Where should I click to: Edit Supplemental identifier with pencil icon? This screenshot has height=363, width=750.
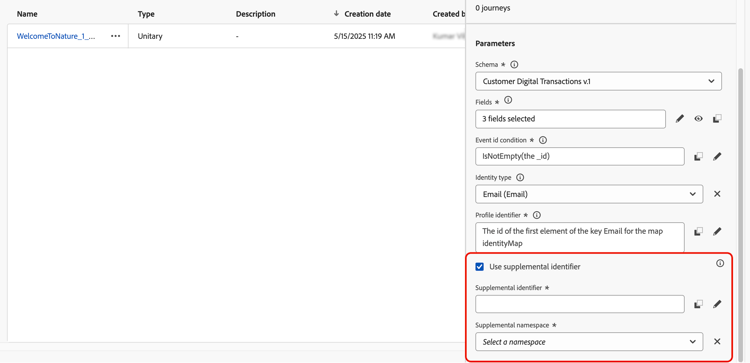point(717,304)
